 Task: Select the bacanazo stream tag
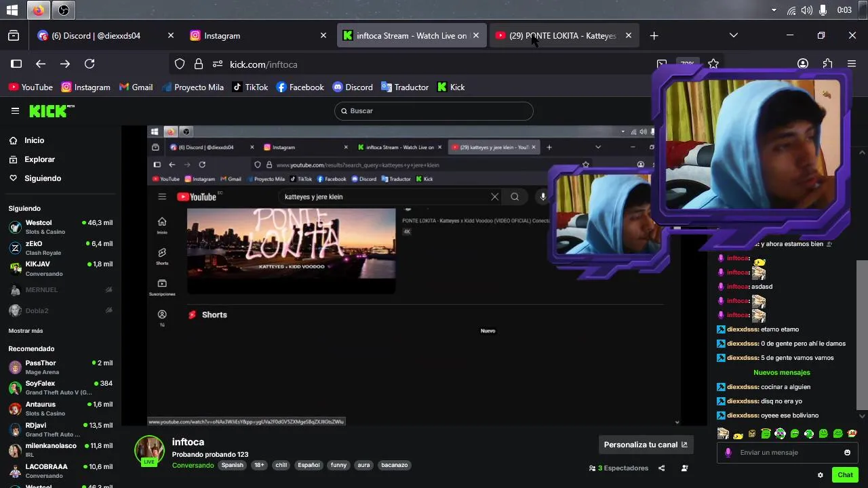click(x=395, y=466)
